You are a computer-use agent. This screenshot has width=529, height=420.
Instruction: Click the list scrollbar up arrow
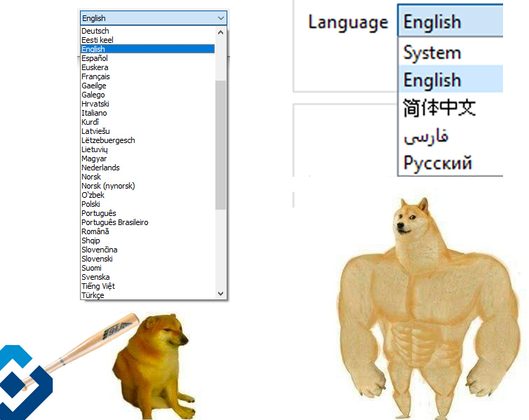click(x=220, y=32)
